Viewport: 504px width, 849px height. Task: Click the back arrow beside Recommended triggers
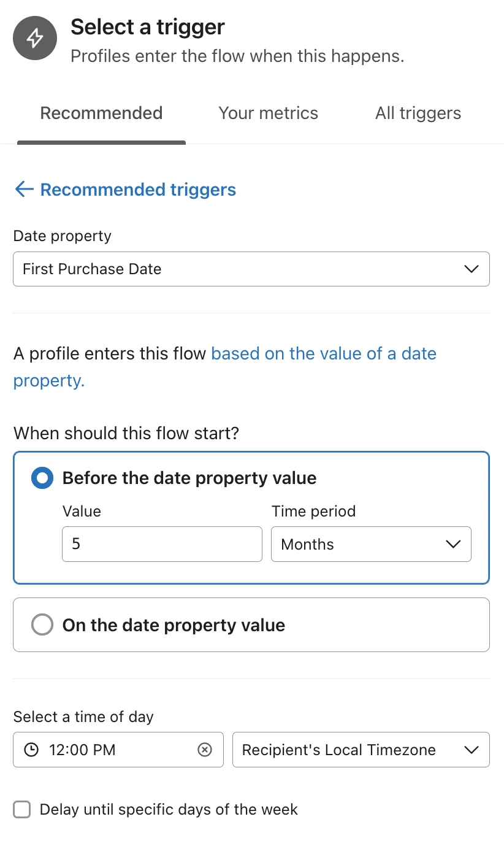[23, 189]
